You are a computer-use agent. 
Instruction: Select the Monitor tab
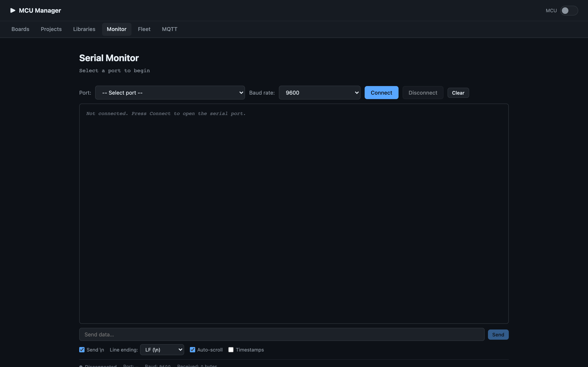[117, 29]
